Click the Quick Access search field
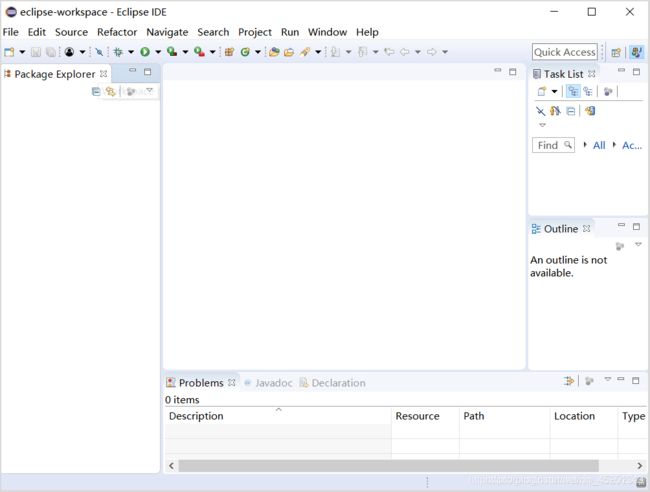Viewport: 650px width, 492px height. click(x=565, y=52)
